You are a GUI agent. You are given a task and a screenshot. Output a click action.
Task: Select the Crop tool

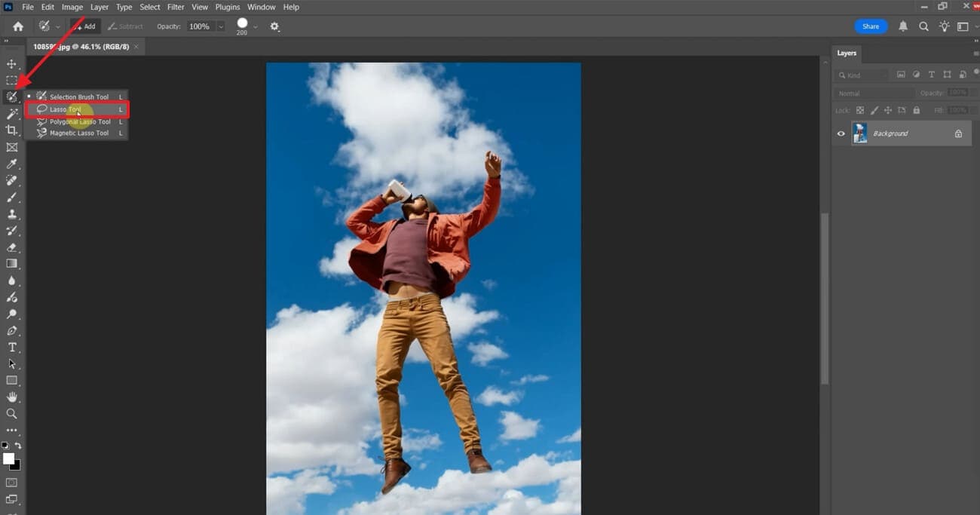pos(12,130)
